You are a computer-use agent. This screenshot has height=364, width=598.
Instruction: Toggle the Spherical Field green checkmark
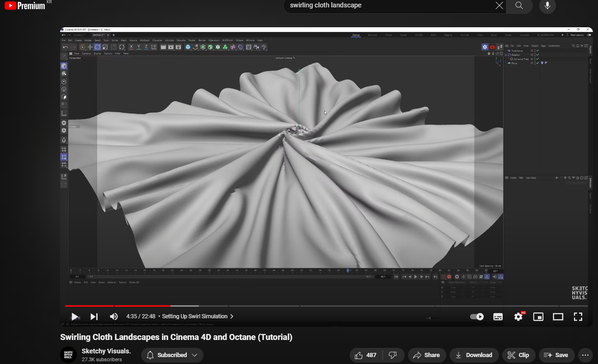coord(537,59)
